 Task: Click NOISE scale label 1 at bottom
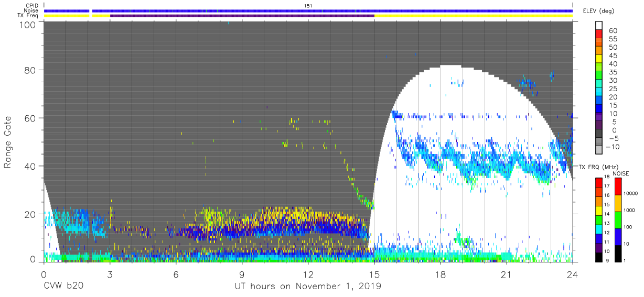pos(625,261)
